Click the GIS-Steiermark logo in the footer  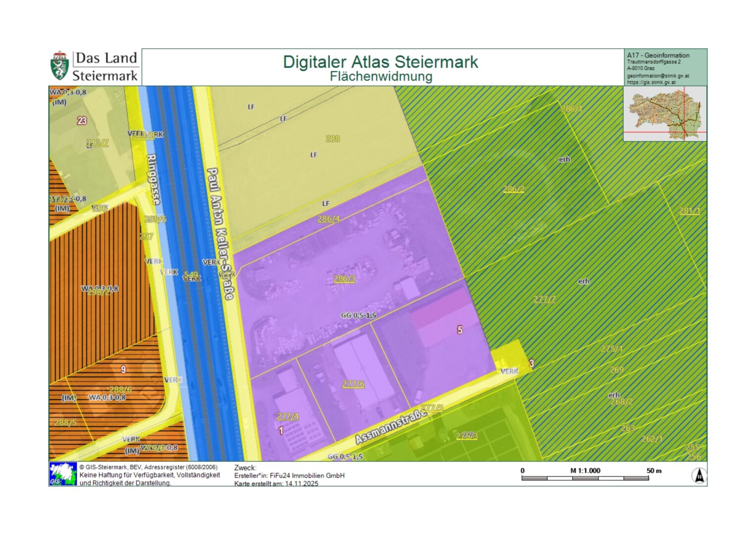coord(63,474)
